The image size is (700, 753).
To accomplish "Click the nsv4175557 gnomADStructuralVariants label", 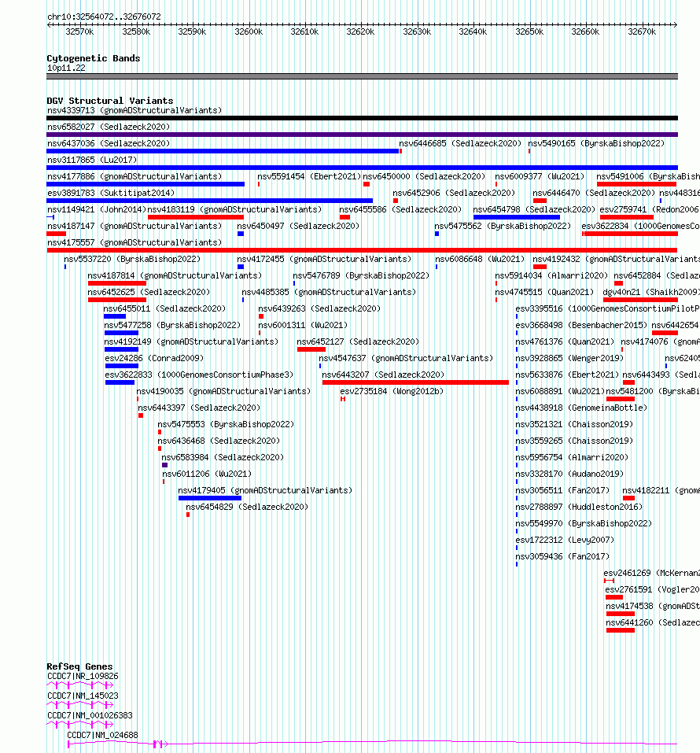I will (134, 242).
